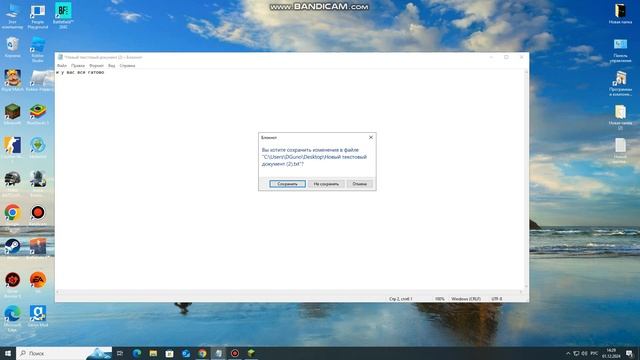
Task: Open Task View from the taskbar
Action: [x=120, y=353]
